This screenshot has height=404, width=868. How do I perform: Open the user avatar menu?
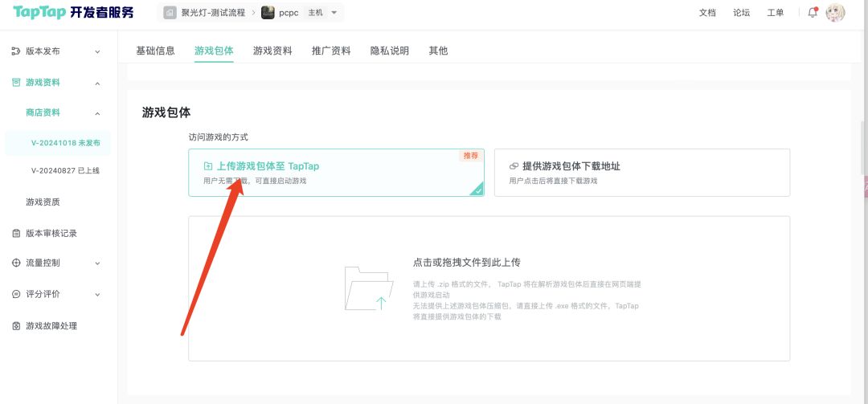pyautogui.click(x=835, y=12)
